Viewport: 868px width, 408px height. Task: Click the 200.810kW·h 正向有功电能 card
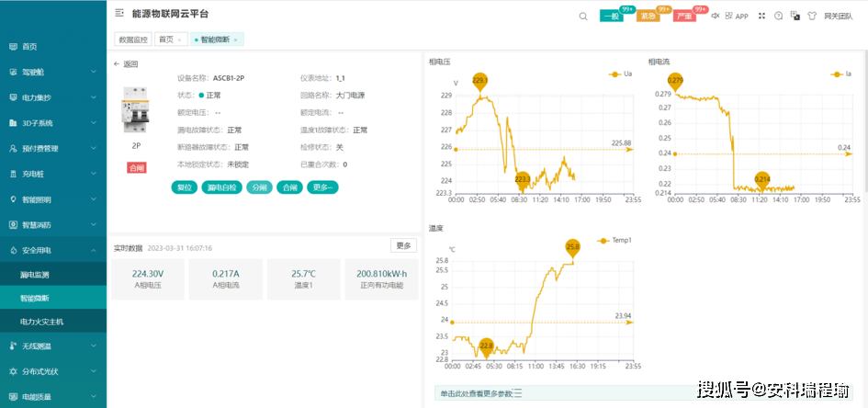pos(381,279)
